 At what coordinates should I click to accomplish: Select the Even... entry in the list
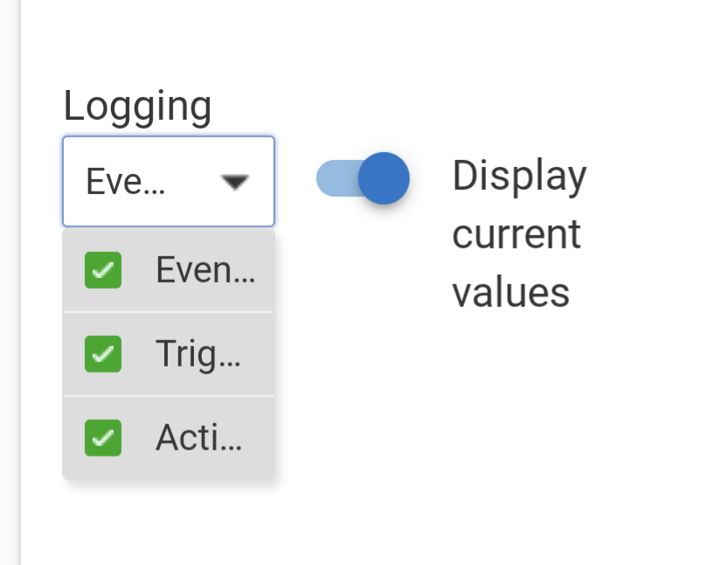(205, 270)
